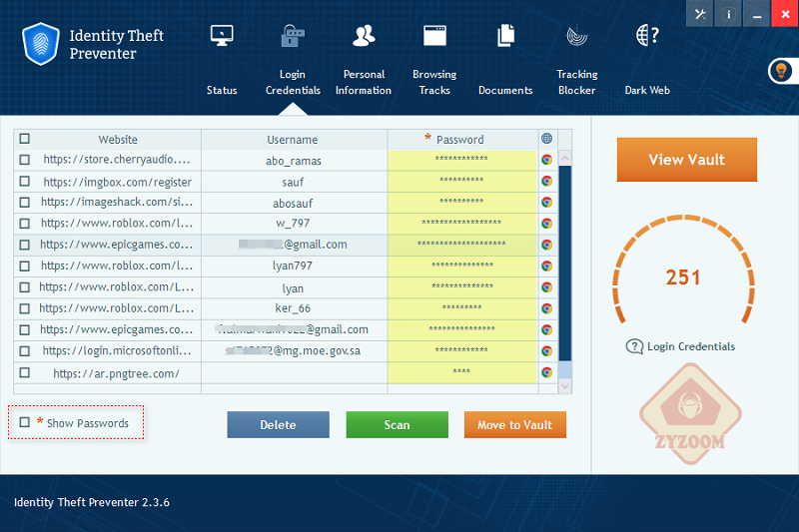Switch to the Dark Web tab label

[x=647, y=90]
